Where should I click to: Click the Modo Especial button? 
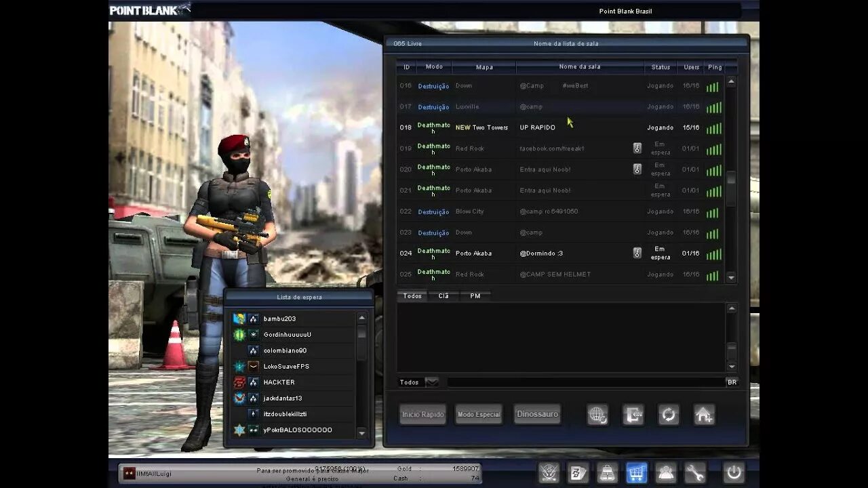coord(479,414)
